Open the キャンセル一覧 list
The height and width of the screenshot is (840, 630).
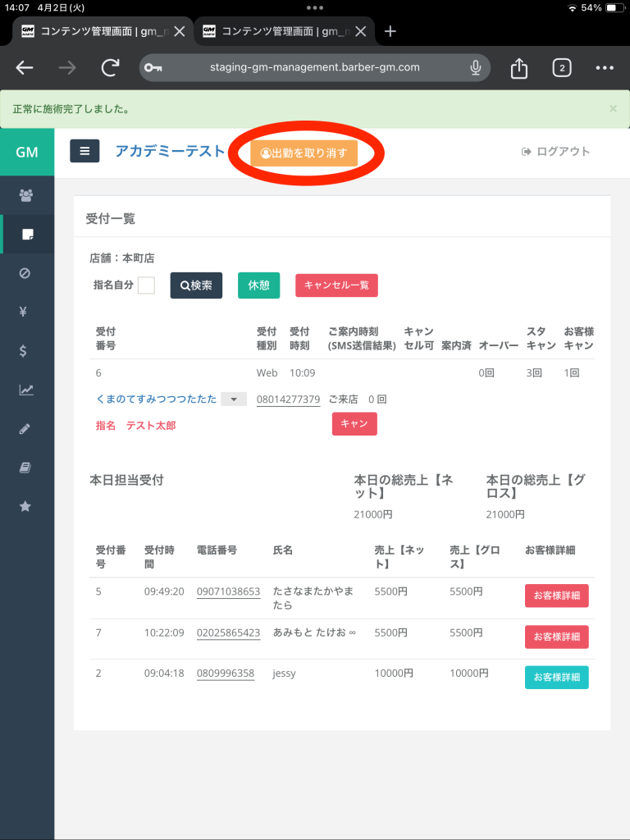[x=336, y=285]
